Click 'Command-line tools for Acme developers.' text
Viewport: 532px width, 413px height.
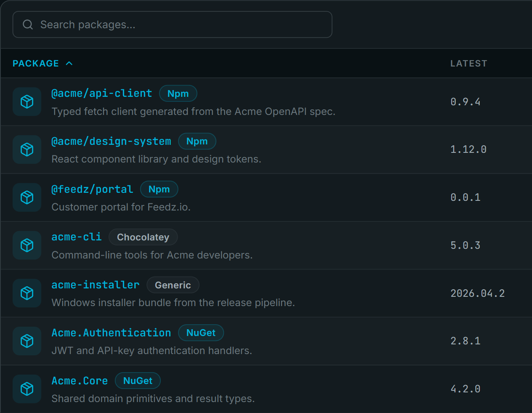click(x=152, y=255)
